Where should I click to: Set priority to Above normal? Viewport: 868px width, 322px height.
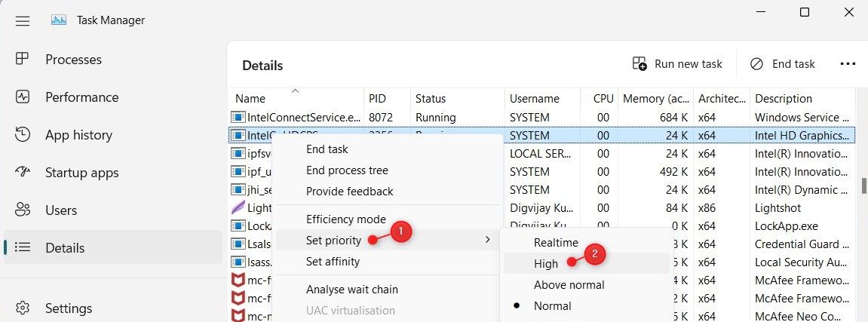[x=586, y=285]
